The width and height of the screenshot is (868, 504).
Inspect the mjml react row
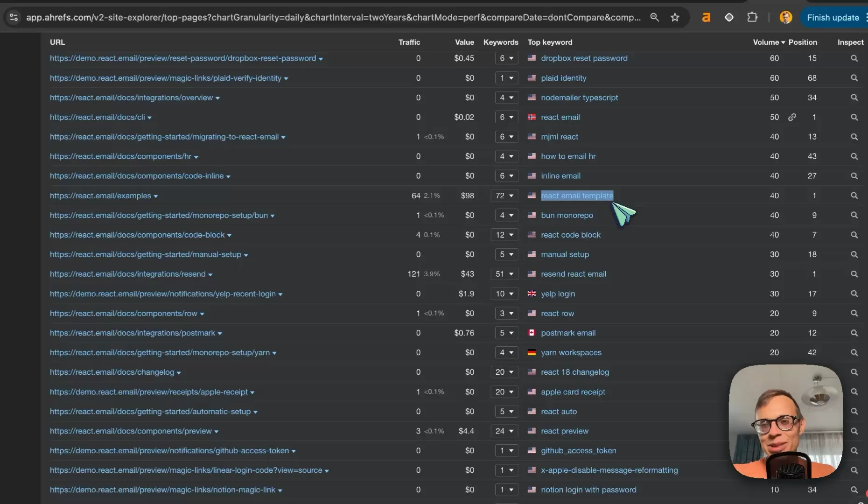click(854, 137)
